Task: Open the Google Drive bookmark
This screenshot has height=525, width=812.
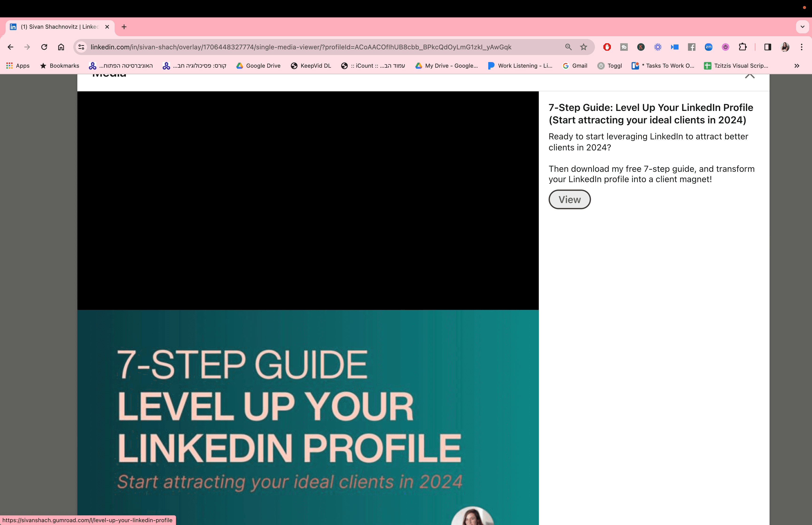Action: pos(258,66)
